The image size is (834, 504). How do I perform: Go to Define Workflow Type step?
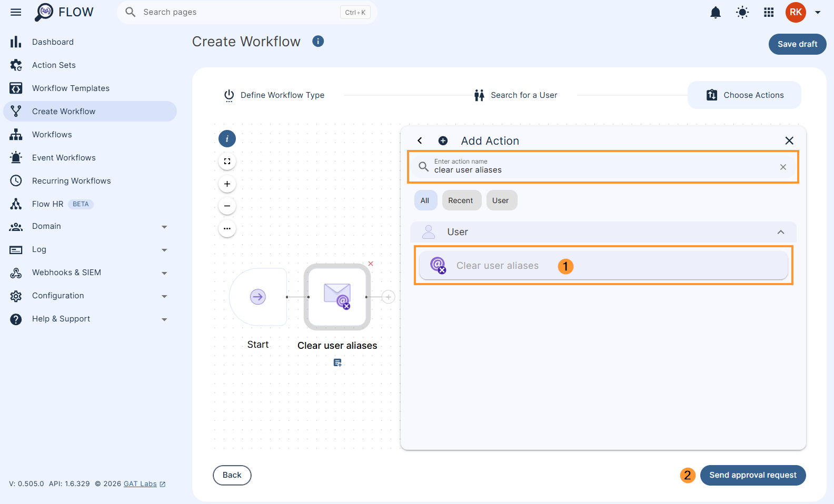tap(274, 95)
